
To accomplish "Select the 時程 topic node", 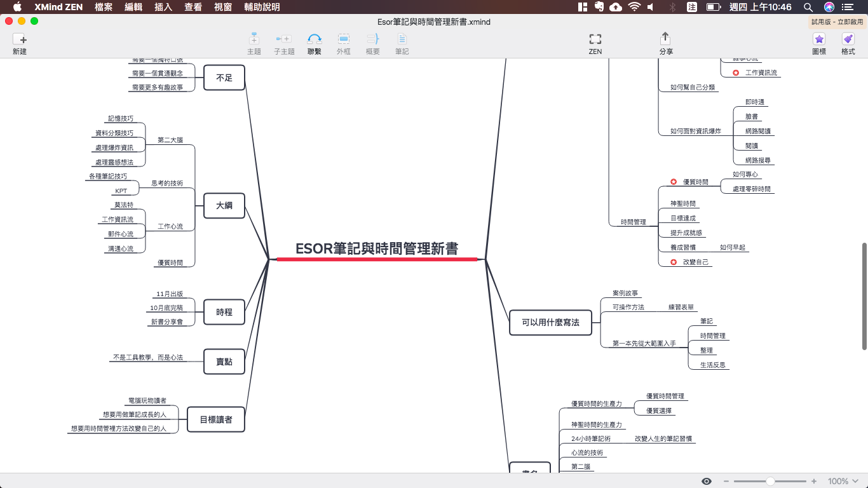I will 224,312.
